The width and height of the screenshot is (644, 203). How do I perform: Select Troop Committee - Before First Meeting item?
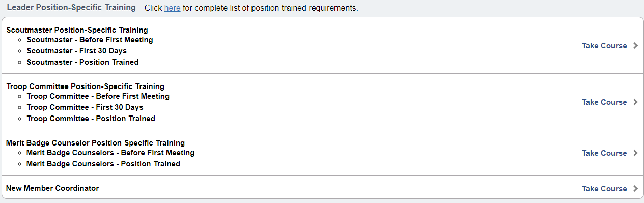click(98, 96)
